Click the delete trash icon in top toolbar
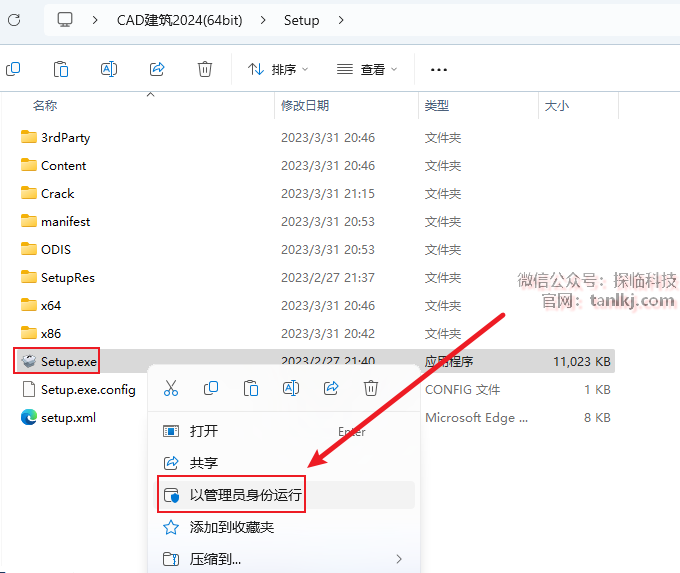This screenshot has width=680, height=573. pos(205,69)
